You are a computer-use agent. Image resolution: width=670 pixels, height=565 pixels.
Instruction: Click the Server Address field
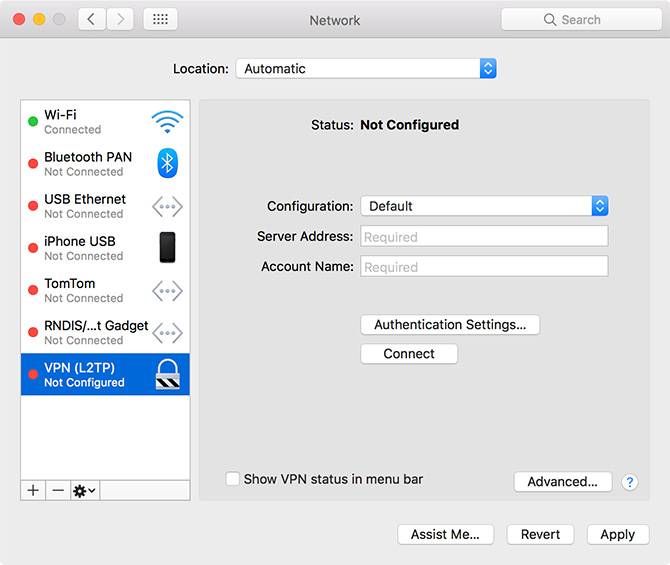click(484, 236)
